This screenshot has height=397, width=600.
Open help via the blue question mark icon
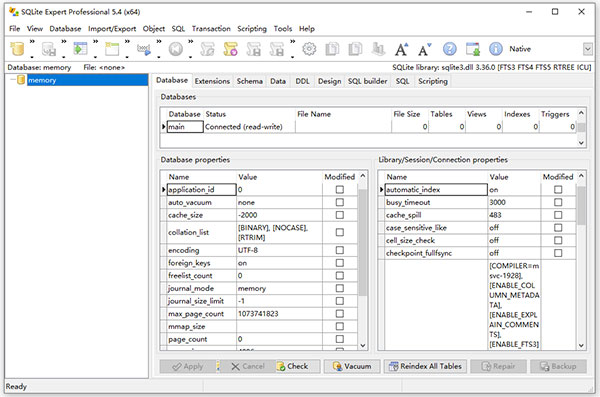pos(450,49)
